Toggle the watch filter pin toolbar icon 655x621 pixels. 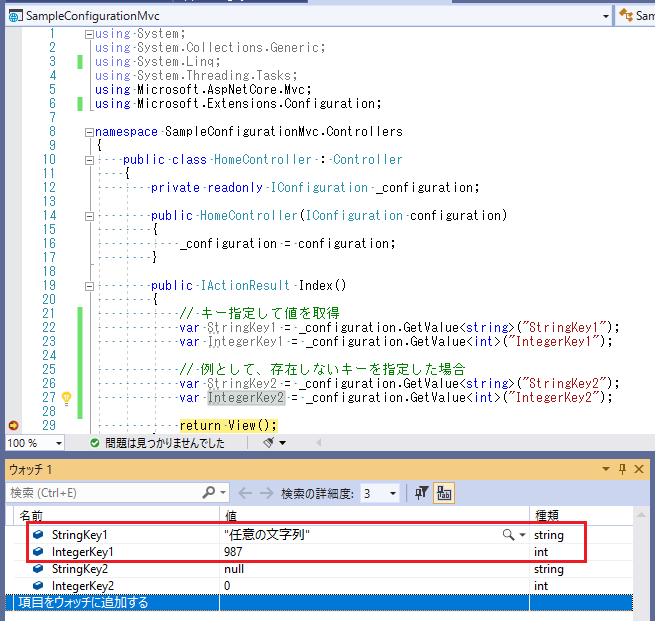421,493
